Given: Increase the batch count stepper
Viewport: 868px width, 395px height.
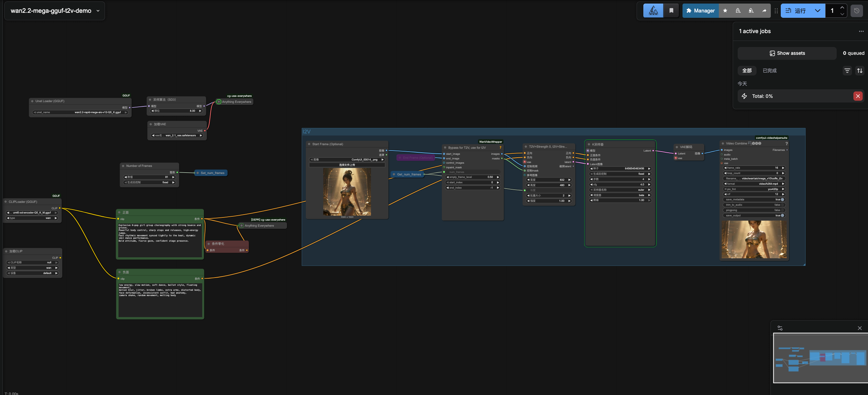Looking at the screenshot, I should (842, 7).
